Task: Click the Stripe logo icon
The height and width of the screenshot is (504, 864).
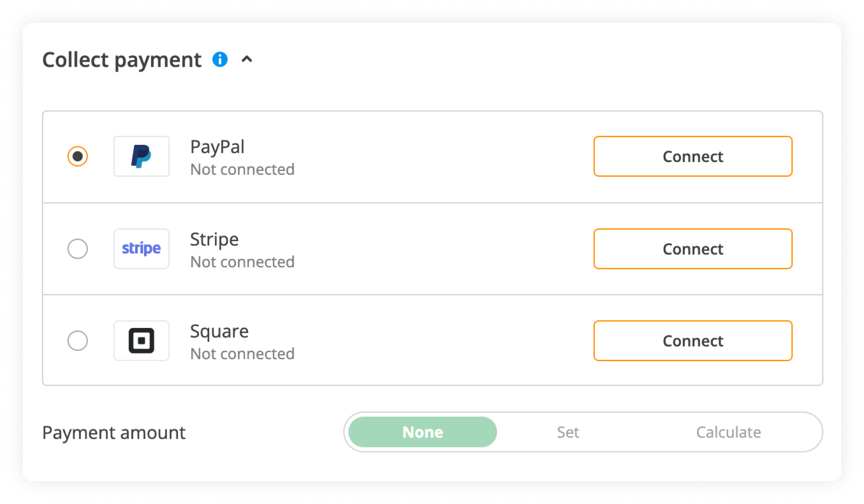Action: coord(141,249)
